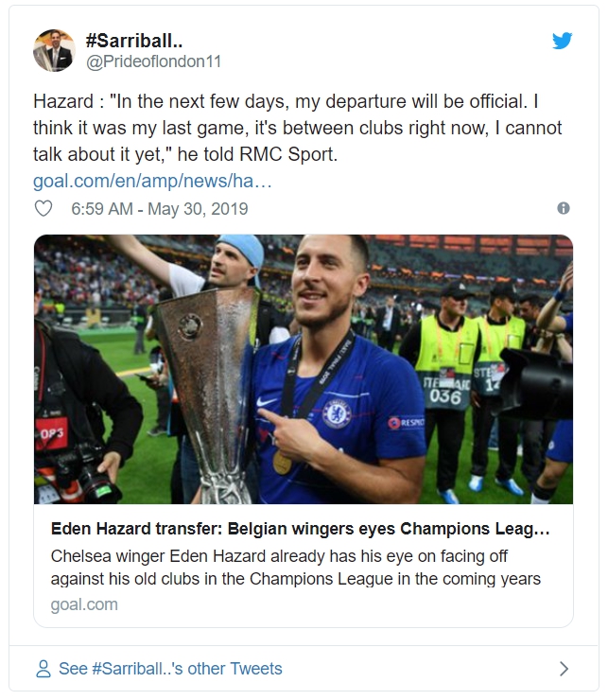
Task: Like the tweet with the heart icon
Action: 43,208
